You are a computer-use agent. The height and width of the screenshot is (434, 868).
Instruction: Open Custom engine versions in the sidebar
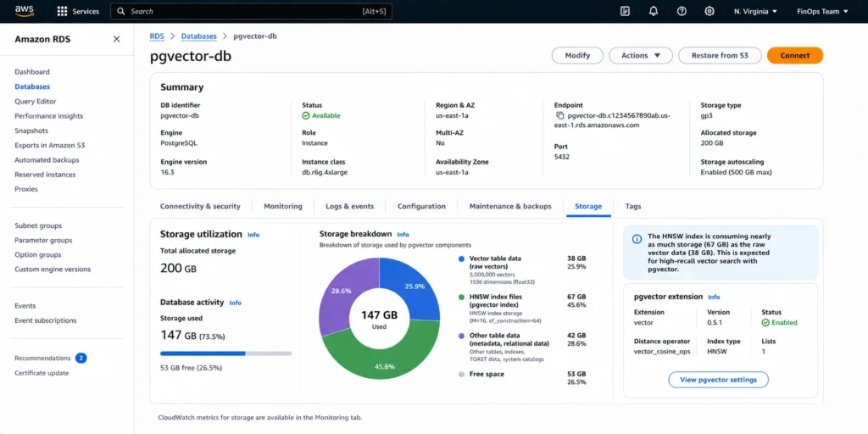coord(53,269)
